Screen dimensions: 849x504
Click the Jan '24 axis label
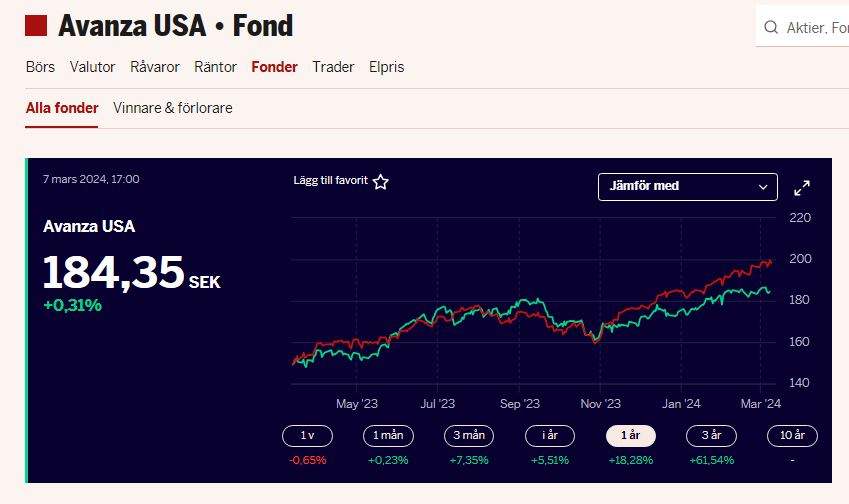coord(681,404)
